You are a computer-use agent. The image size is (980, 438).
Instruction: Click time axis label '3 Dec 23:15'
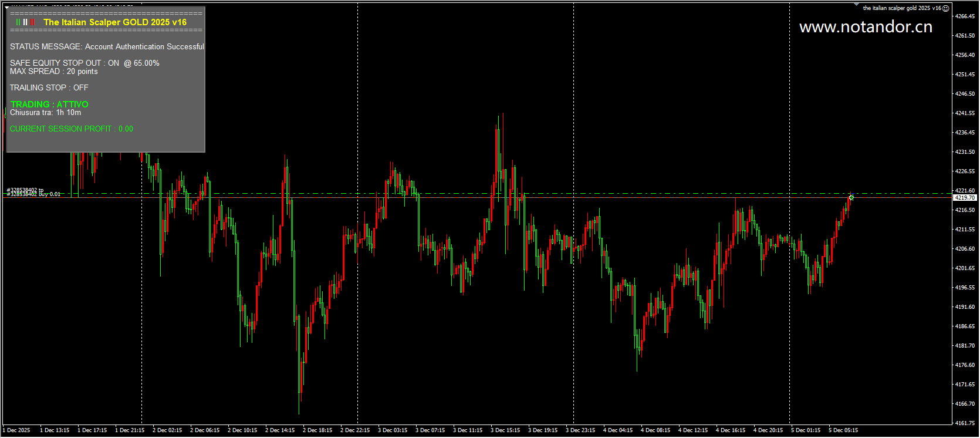click(580, 430)
